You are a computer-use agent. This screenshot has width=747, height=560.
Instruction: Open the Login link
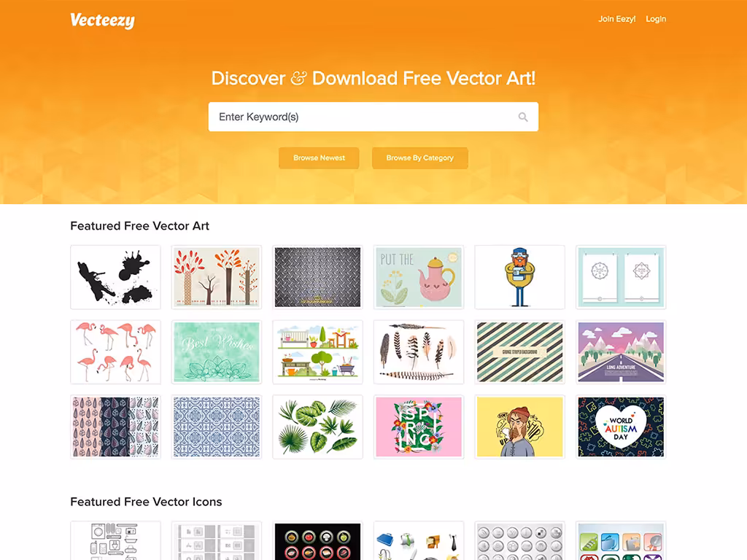[x=656, y=19]
